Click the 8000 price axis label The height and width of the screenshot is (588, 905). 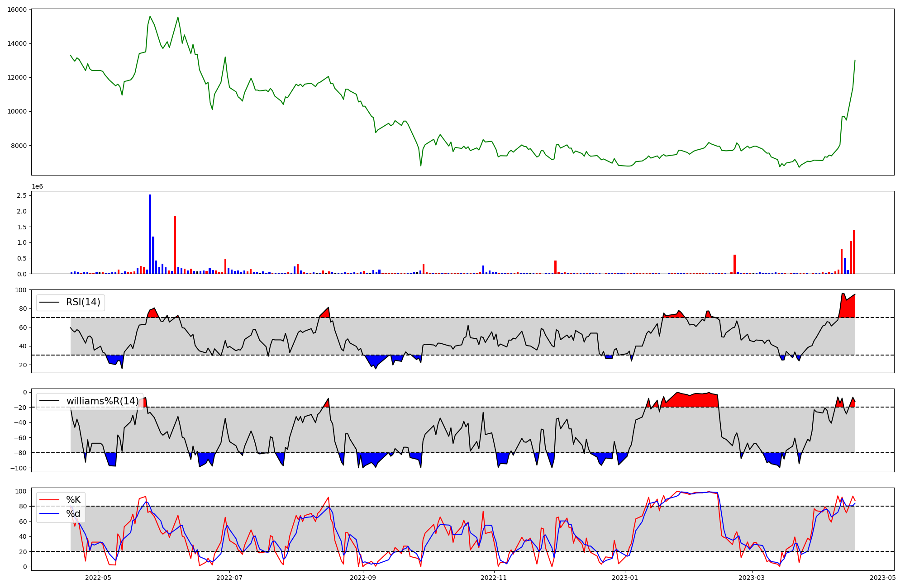(19, 146)
